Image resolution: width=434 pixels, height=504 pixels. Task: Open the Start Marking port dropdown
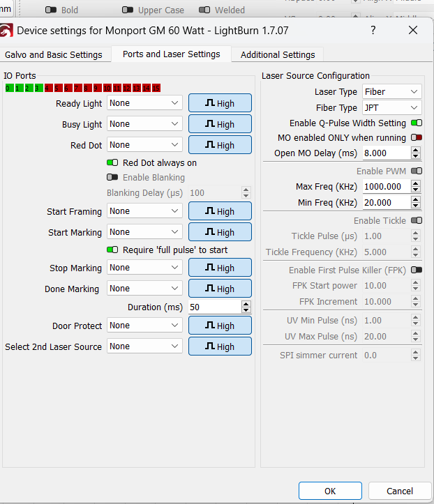(144, 232)
